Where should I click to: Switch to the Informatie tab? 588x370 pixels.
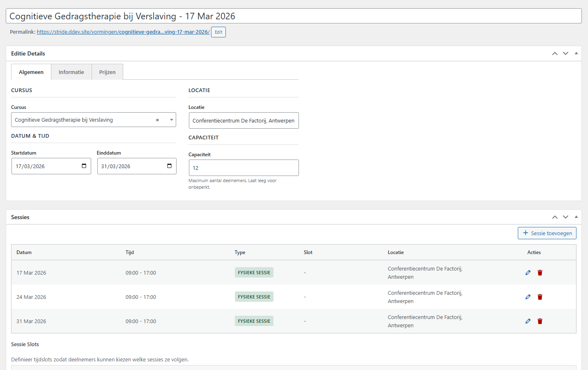pyautogui.click(x=71, y=72)
